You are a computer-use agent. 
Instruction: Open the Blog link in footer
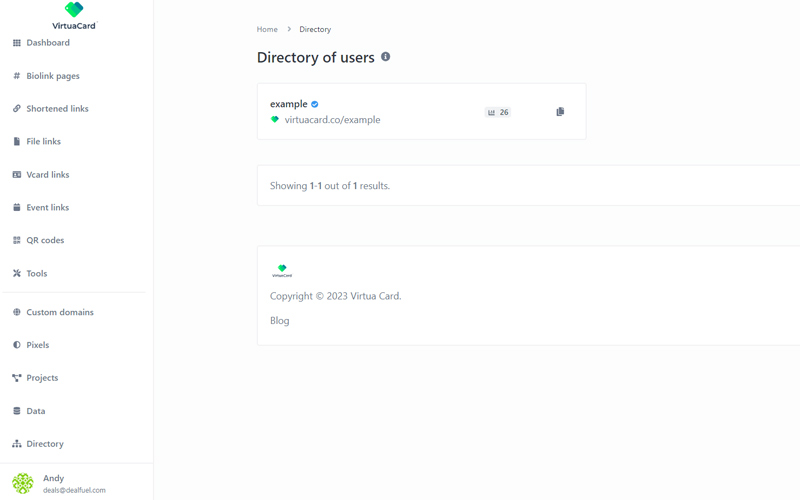(280, 321)
